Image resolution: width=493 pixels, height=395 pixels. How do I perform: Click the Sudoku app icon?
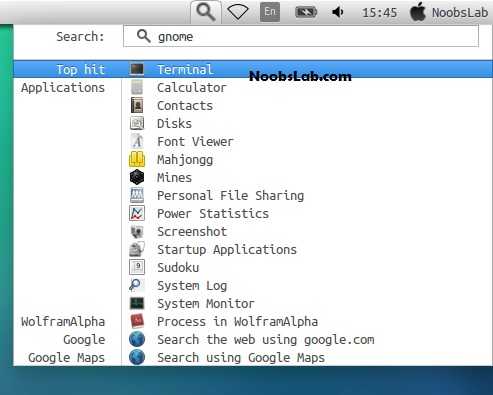tap(137, 267)
